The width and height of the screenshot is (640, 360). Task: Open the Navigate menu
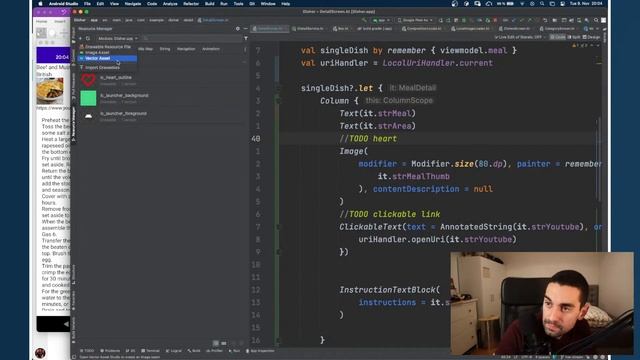tap(133, 4)
